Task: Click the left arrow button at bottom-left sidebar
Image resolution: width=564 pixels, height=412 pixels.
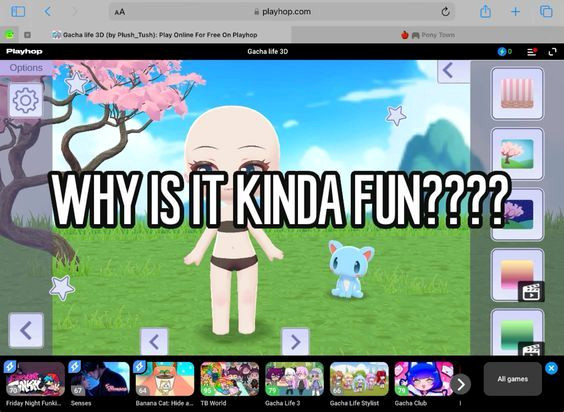Action: click(26, 330)
